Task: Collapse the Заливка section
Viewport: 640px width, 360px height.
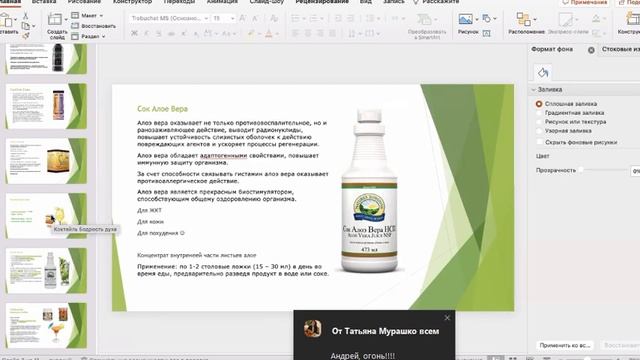Action: (x=533, y=89)
